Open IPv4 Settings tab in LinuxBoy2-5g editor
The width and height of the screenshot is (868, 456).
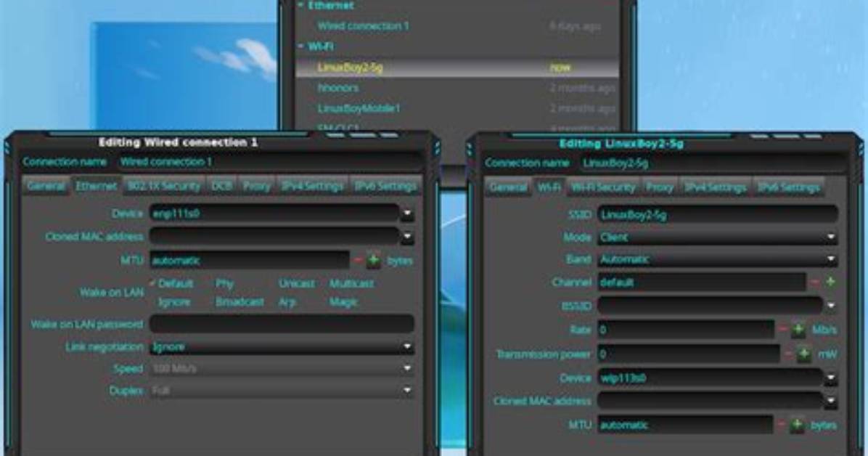715,187
